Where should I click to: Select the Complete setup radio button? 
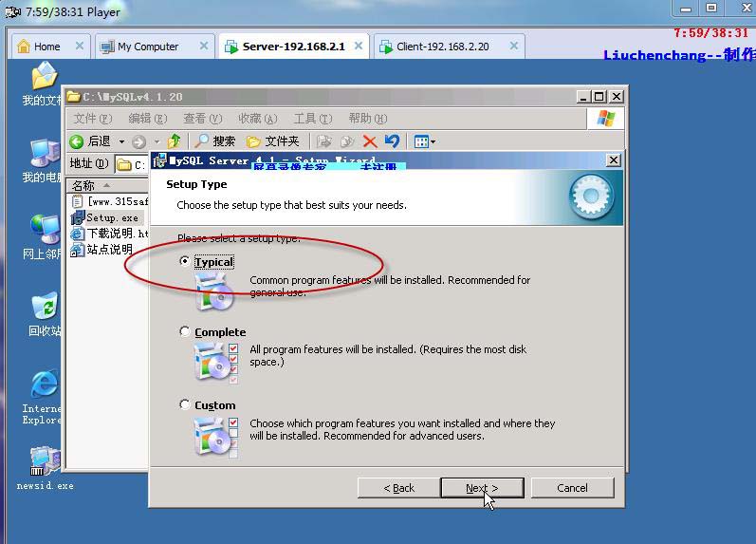185,331
